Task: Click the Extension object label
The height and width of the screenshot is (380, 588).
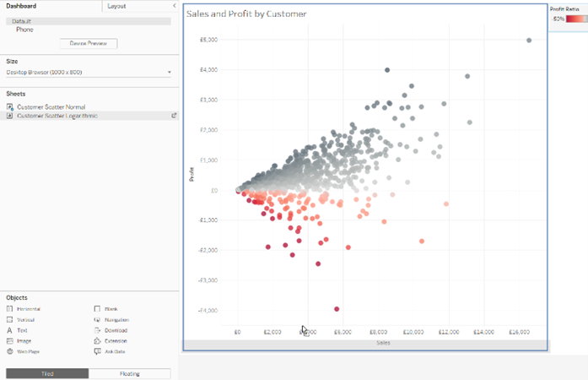Action: pos(116,341)
